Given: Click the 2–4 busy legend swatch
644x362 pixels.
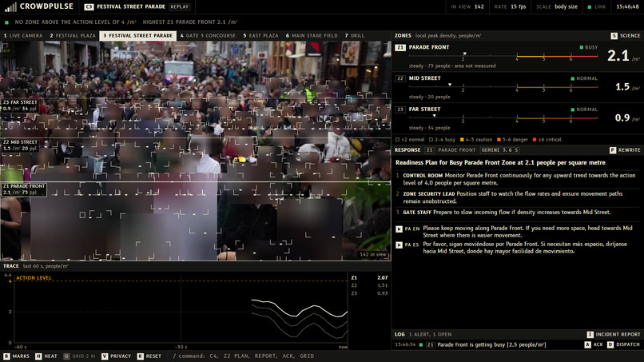Looking at the screenshot, I should tap(431, 140).
